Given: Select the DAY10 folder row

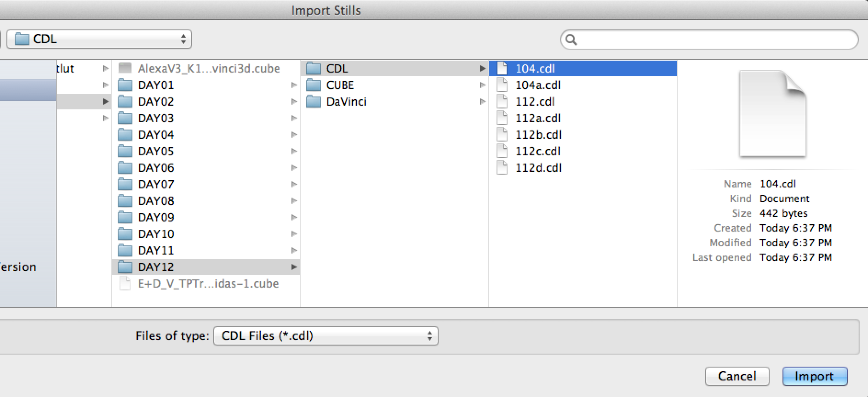Looking at the screenshot, I should coord(156,234).
